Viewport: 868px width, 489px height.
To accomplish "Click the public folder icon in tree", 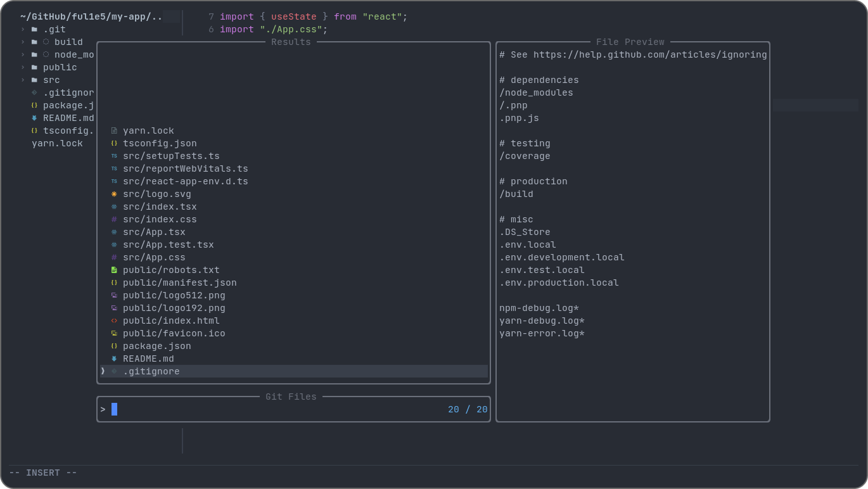I will point(34,67).
